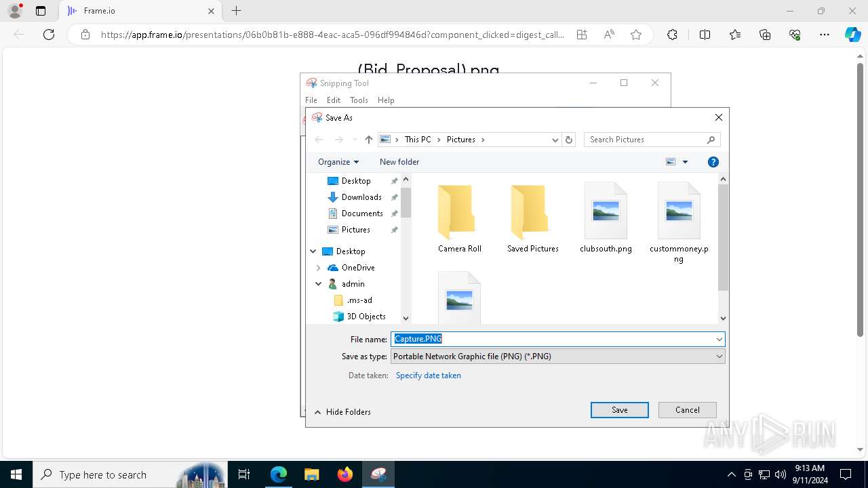
Task: Open the More view options arrow
Action: coord(685,162)
